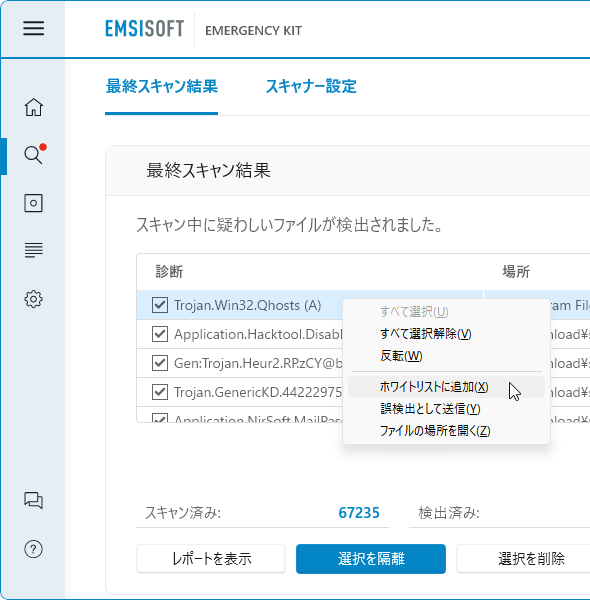Switch to スキャナー設定 tab

pos(311,86)
